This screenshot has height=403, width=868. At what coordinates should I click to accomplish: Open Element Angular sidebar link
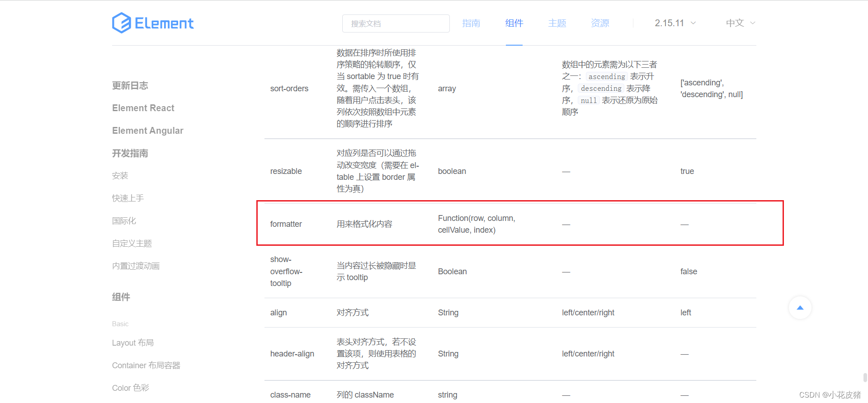coord(148,131)
